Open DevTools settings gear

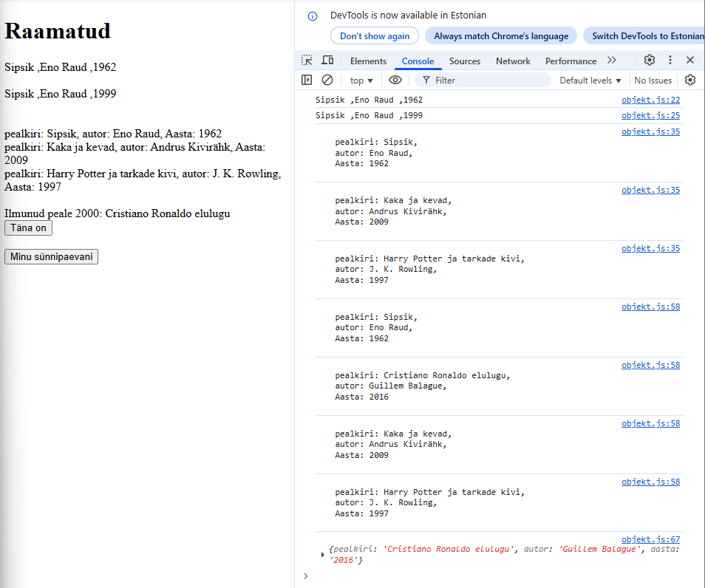[x=650, y=61]
